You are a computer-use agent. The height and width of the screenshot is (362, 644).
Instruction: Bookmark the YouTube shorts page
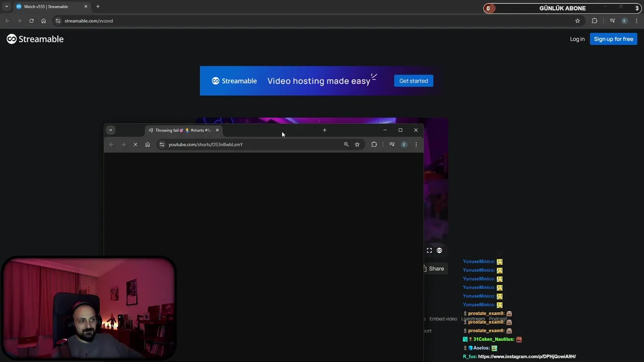[x=357, y=144]
